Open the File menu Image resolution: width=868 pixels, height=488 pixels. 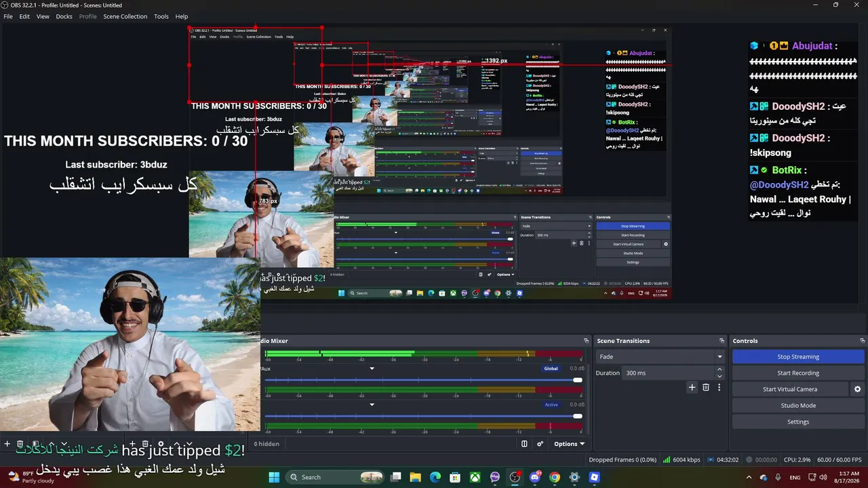coord(8,16)
